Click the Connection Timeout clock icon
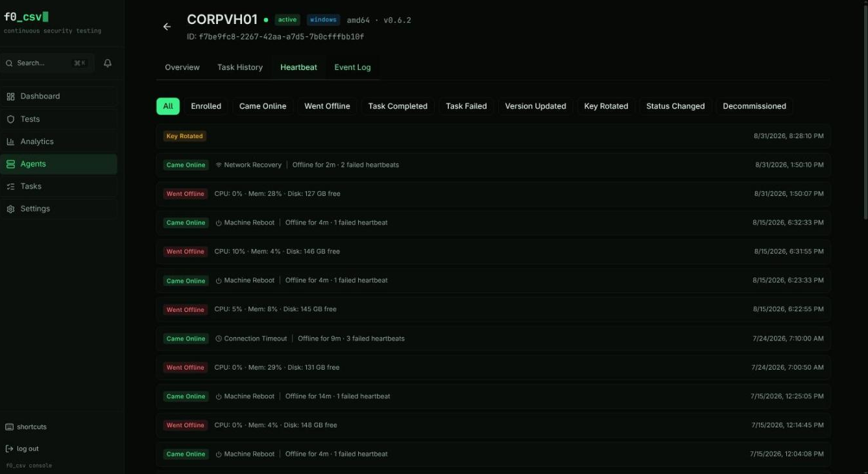The image size is (868, 474). [x=219, y=338]
